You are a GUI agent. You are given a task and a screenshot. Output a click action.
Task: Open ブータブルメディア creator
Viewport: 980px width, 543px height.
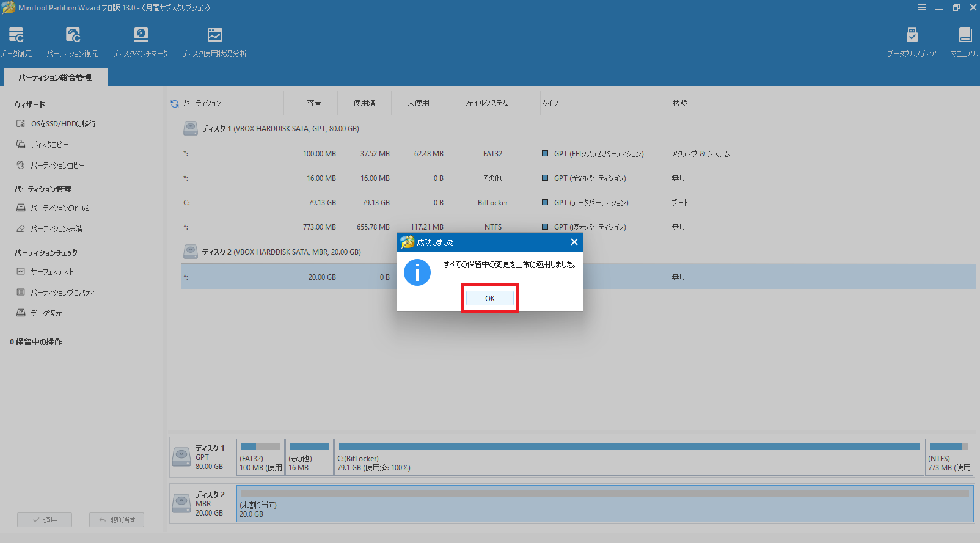click(911, 42)
